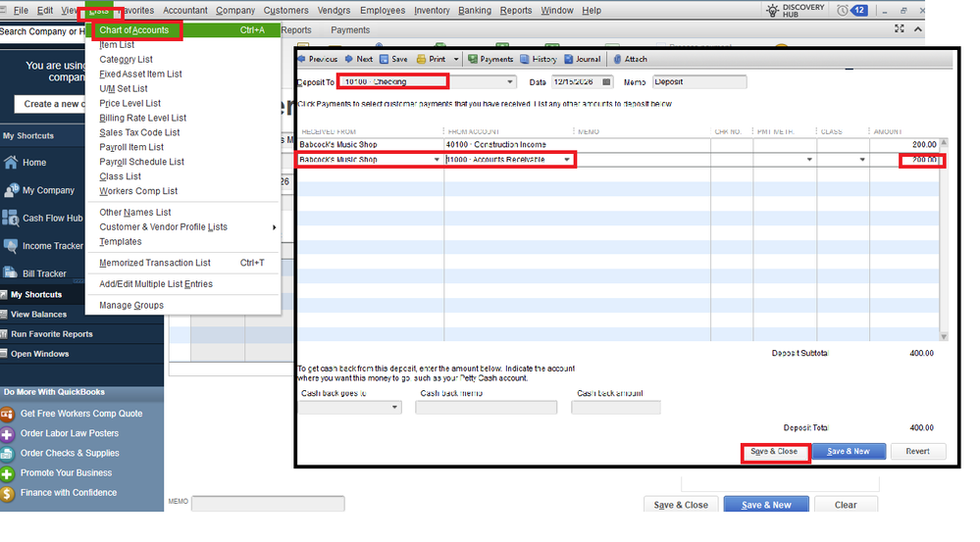Collapse the icon bar using the top-right chevron

click(917, 29)
